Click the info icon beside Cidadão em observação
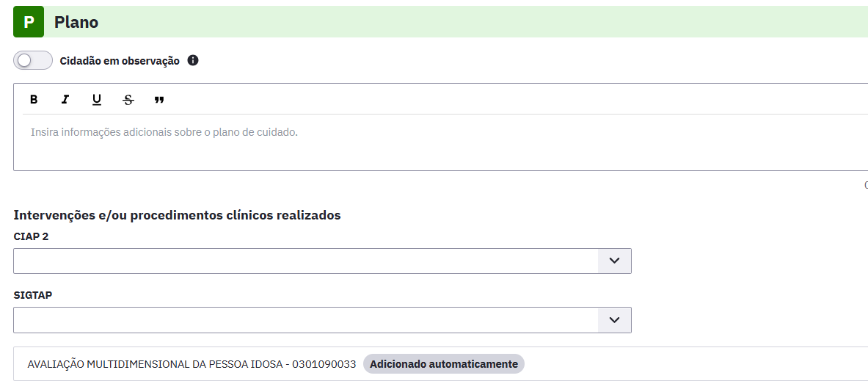Screen dimensions: 868x381 click(x=193, y=60)
